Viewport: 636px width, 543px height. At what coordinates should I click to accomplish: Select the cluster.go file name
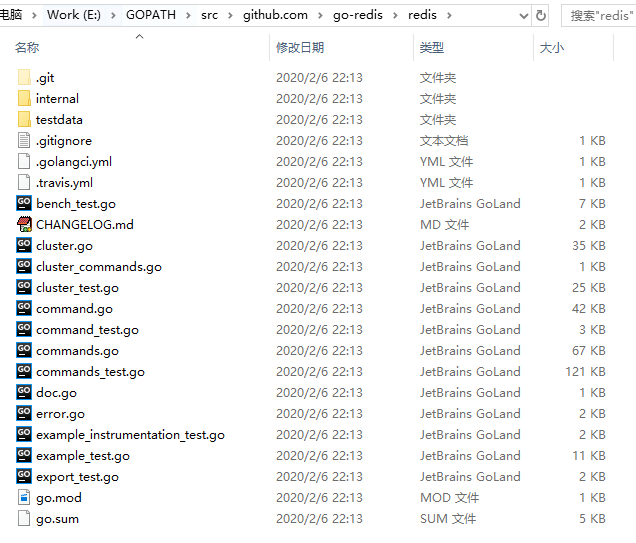coord(64,246)
